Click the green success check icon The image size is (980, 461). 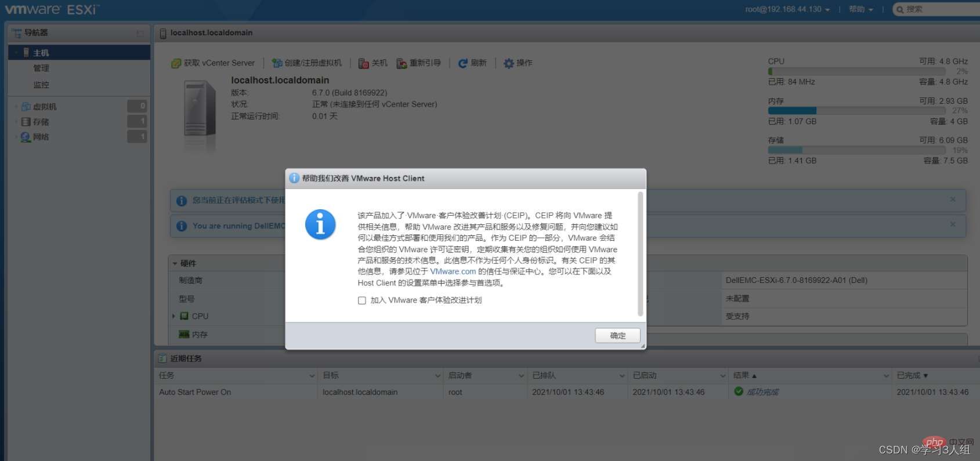pos(739,391)
